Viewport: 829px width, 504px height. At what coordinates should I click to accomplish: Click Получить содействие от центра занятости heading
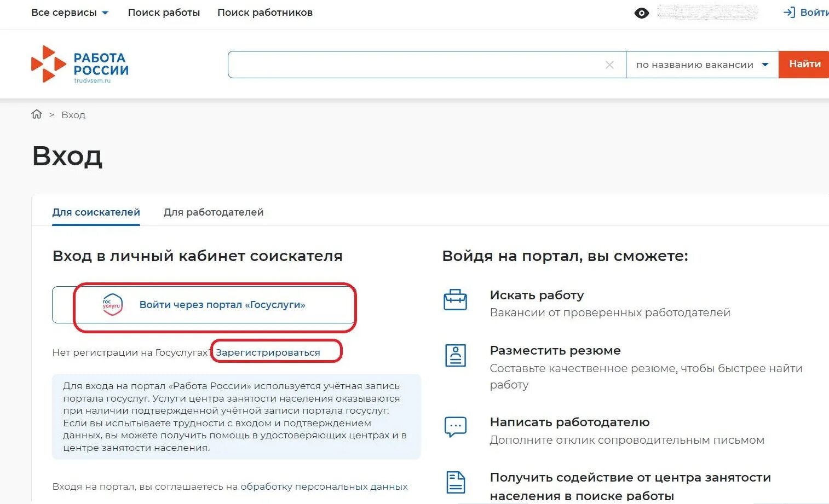pyautogui.click(x=630, y=486)
